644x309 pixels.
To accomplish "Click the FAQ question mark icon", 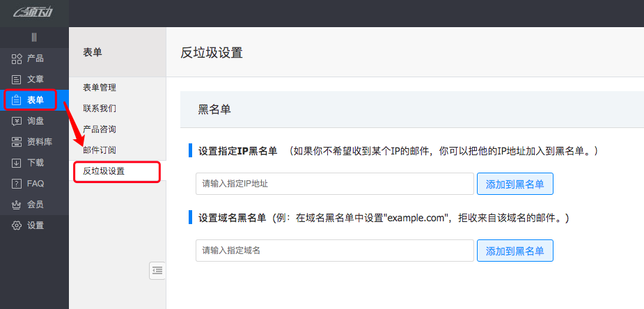I will coord(17,184).
